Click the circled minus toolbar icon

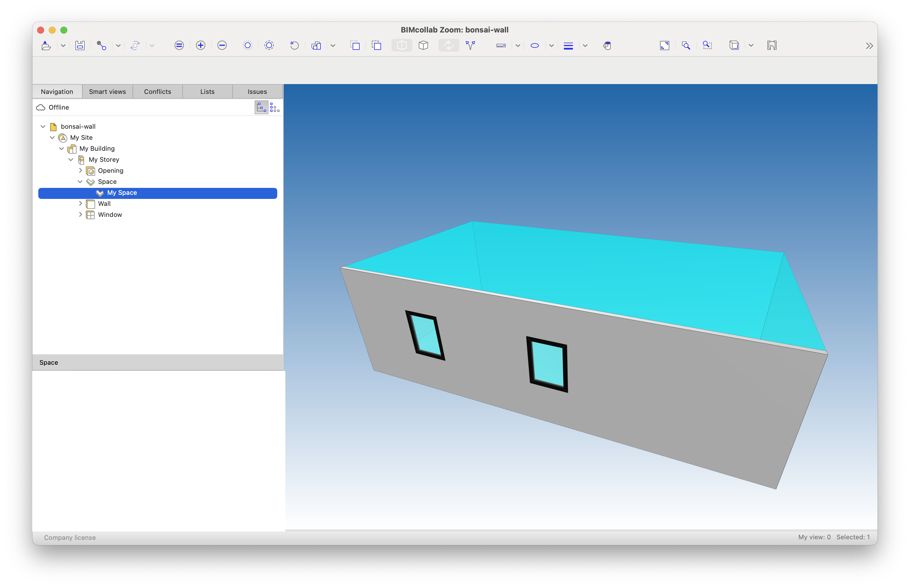[222, 46]
